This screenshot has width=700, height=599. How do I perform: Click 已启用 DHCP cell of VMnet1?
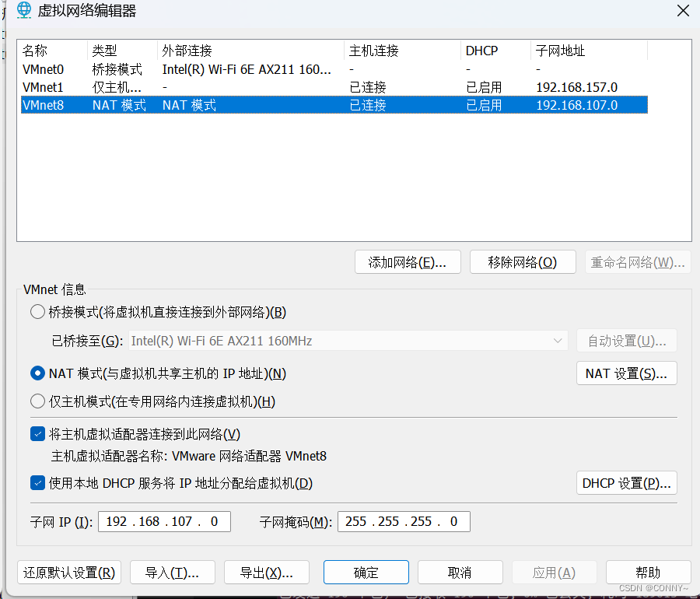point(484,87)
